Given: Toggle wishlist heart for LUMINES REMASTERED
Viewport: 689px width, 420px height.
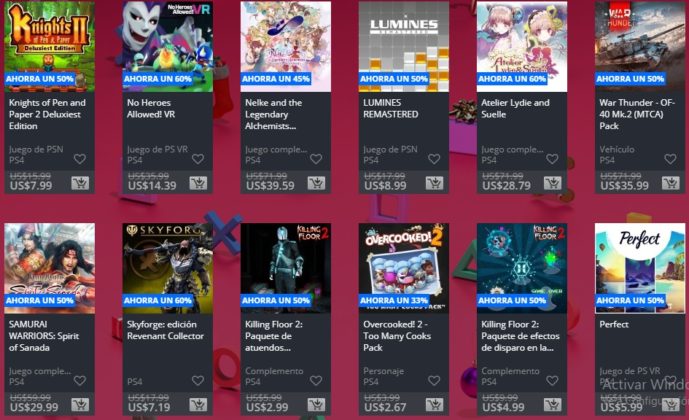Looking at the screenshot, I should click(x=434, y=159).
